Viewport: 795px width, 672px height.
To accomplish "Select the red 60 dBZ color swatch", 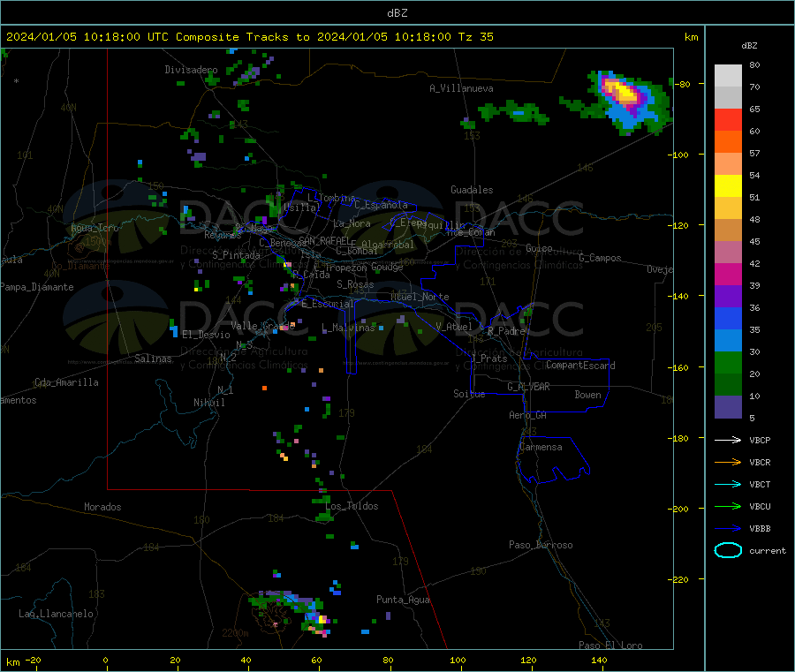I will 728,120.
